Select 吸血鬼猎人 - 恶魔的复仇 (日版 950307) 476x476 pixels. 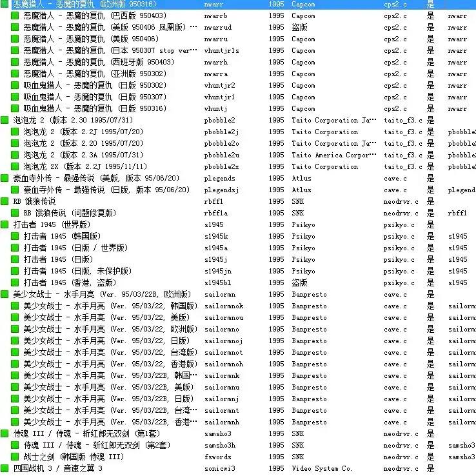(95, 97)
